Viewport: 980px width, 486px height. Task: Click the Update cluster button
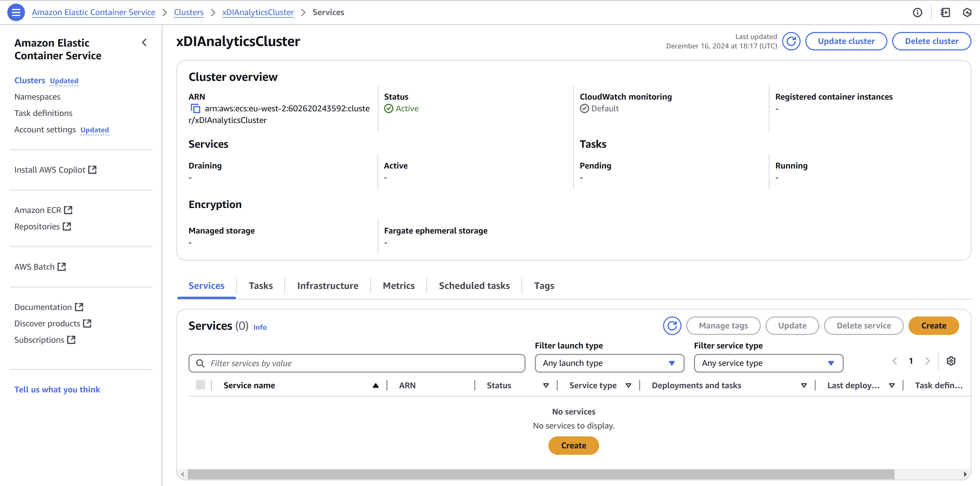coord(846,41)
